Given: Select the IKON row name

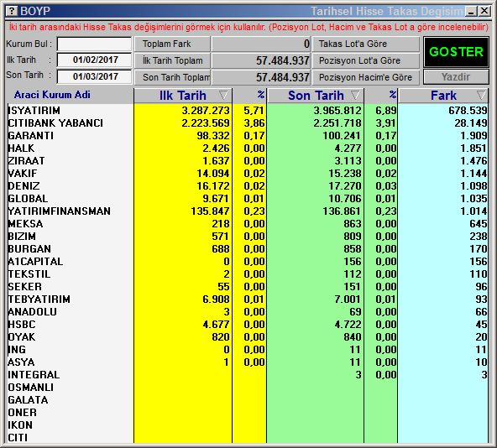Looking at the screenshot, I should [x=20, y=425].
